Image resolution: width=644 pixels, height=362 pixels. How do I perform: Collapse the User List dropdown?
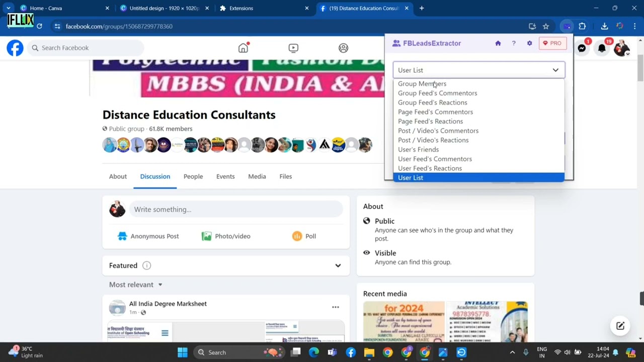point(478,70)
